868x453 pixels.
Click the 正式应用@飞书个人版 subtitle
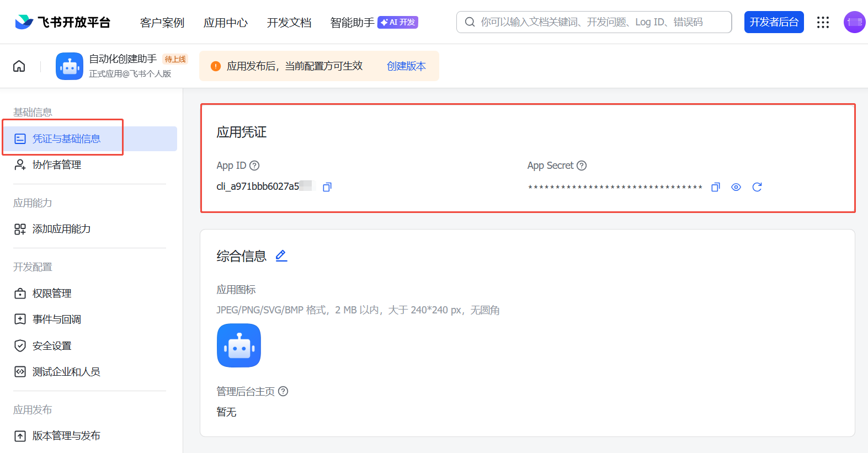(x=130, y=74)
